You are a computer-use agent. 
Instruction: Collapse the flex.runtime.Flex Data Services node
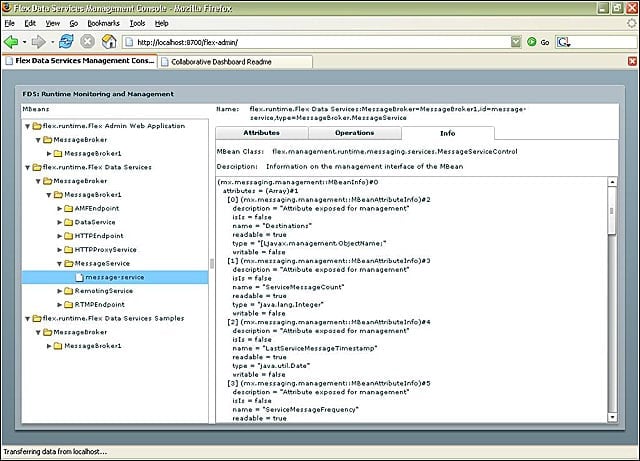pyautogui.click(x=27, y=167)
